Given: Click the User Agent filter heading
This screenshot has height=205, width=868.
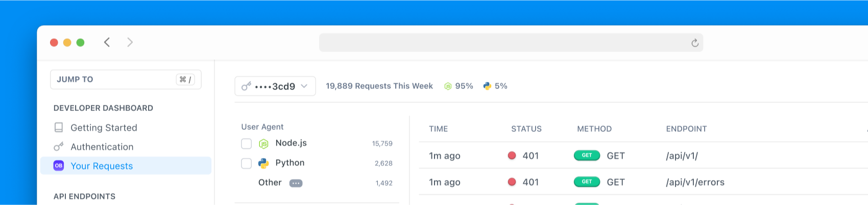Looking at the screenshot, I should [262, 127].
